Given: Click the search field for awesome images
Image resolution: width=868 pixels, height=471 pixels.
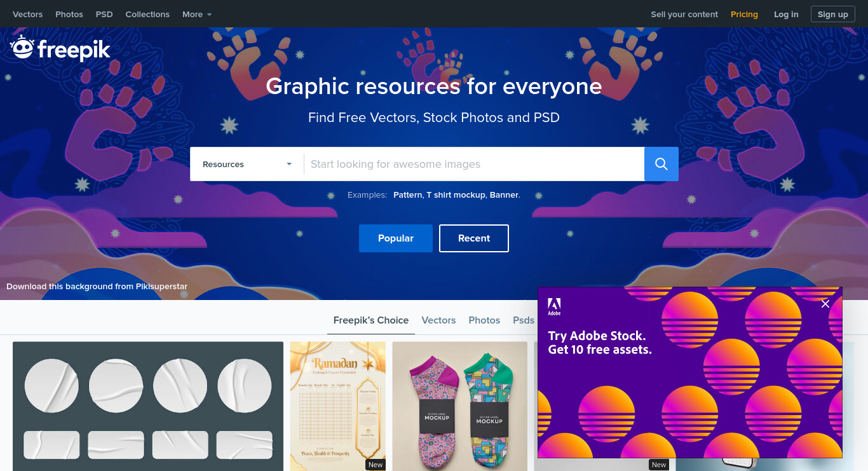Looking at the screenshot, I should tap(474, 164).
